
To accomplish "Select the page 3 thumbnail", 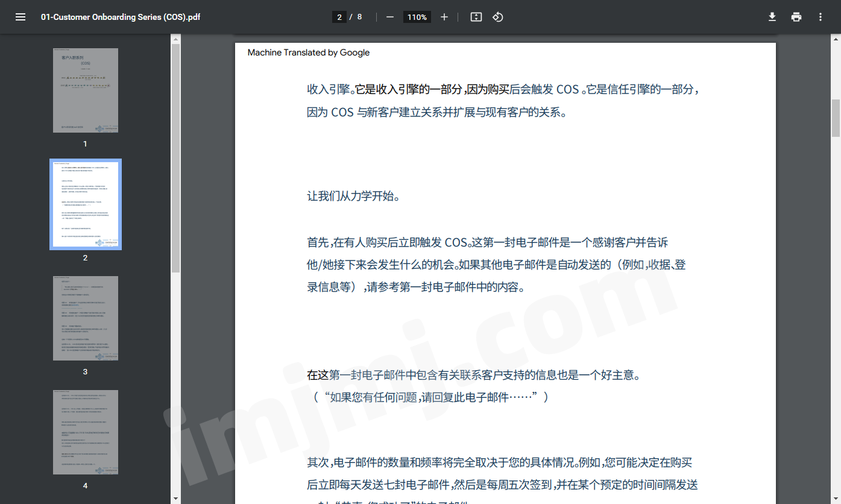I will coord(85,318).
